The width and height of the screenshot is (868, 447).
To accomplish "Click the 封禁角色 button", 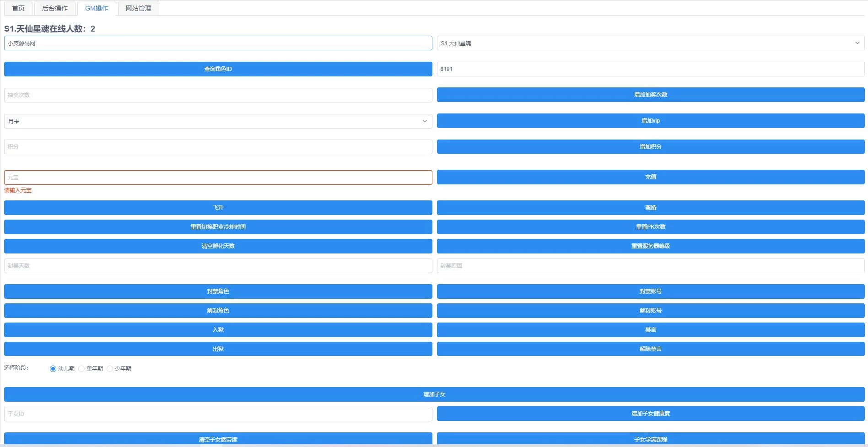I will click(218, 291).
